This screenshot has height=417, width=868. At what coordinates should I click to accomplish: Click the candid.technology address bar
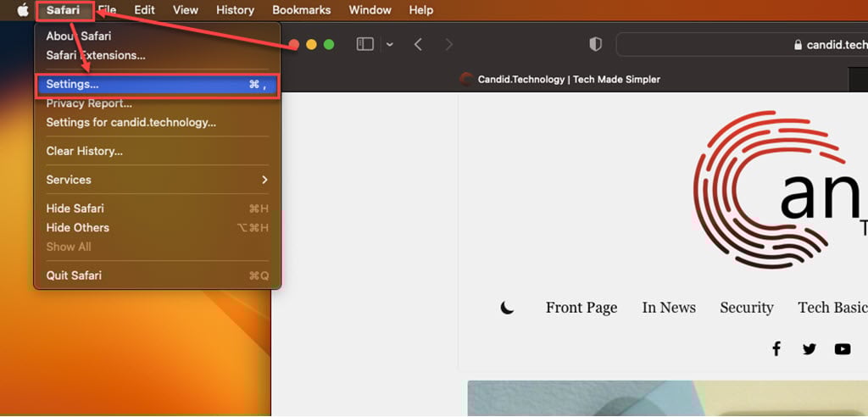pos(742,44)
